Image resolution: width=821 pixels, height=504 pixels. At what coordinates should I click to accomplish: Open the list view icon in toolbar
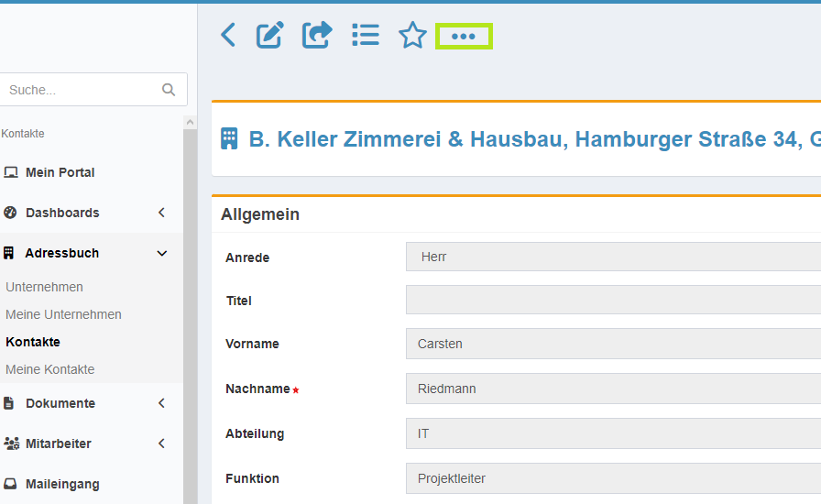pos(366,35)
